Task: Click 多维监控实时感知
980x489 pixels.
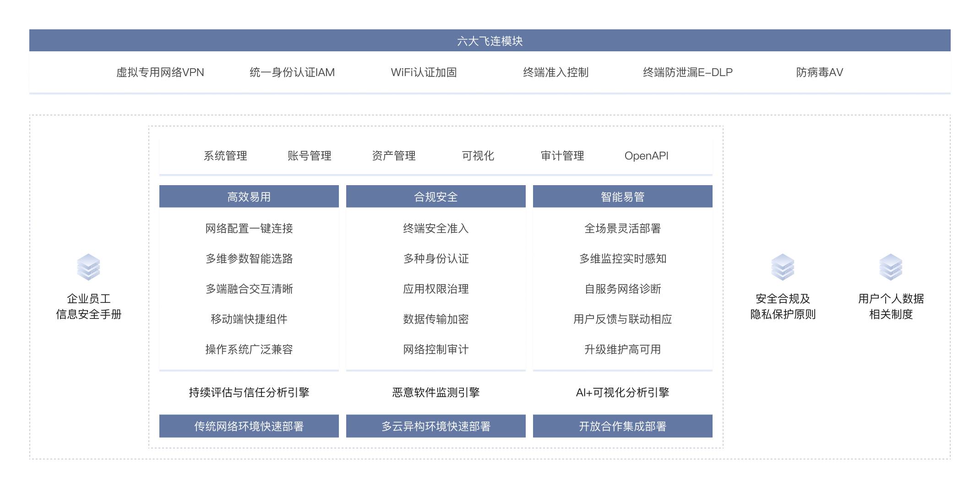Action: pos(623,258)
